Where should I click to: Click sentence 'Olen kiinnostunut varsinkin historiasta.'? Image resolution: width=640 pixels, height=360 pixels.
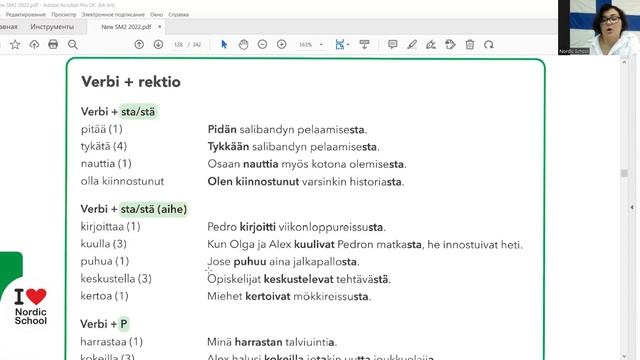point(306,182)
